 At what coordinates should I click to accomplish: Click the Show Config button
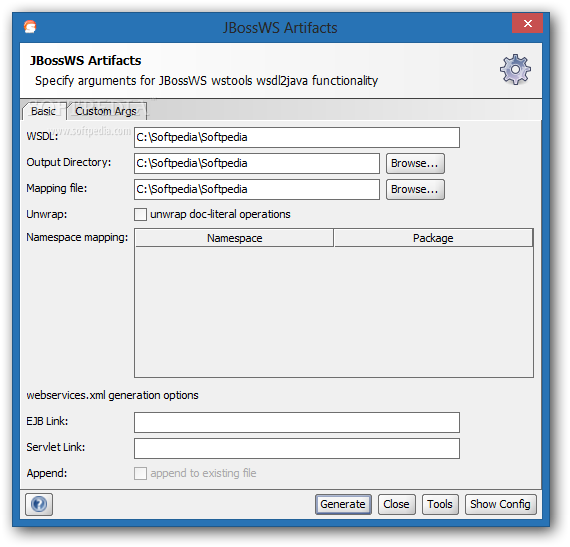501,504
